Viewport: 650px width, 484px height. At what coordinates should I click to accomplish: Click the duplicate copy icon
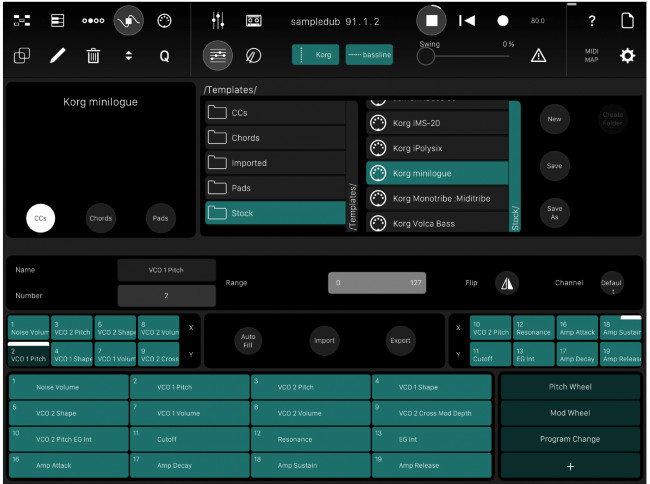[22, 56]
